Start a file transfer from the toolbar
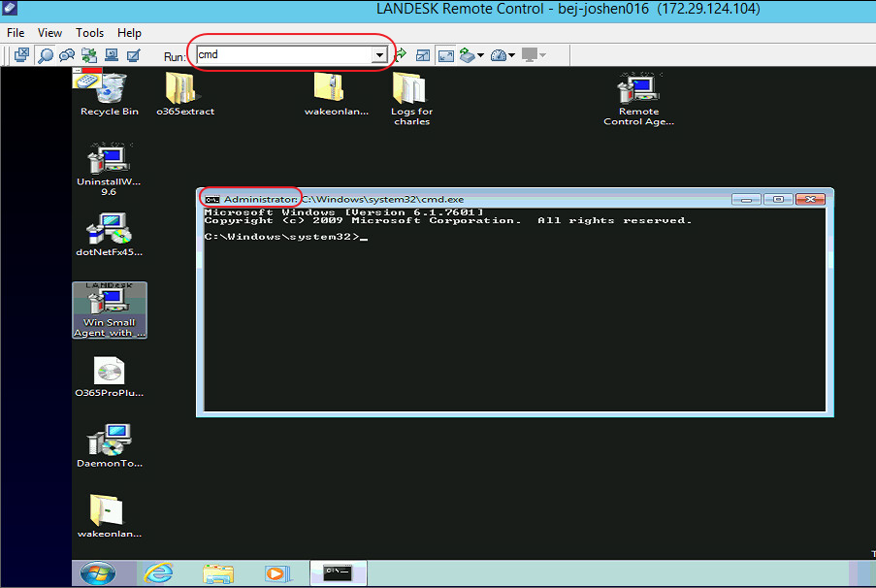Screen dimensions: 876x588 click(89, 55)
